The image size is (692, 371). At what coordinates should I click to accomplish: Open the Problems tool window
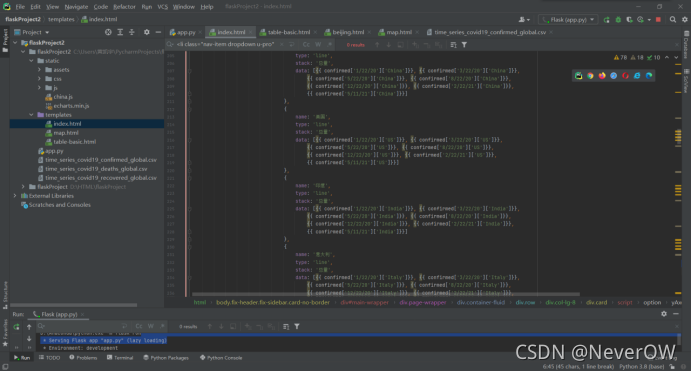[83, 358]
